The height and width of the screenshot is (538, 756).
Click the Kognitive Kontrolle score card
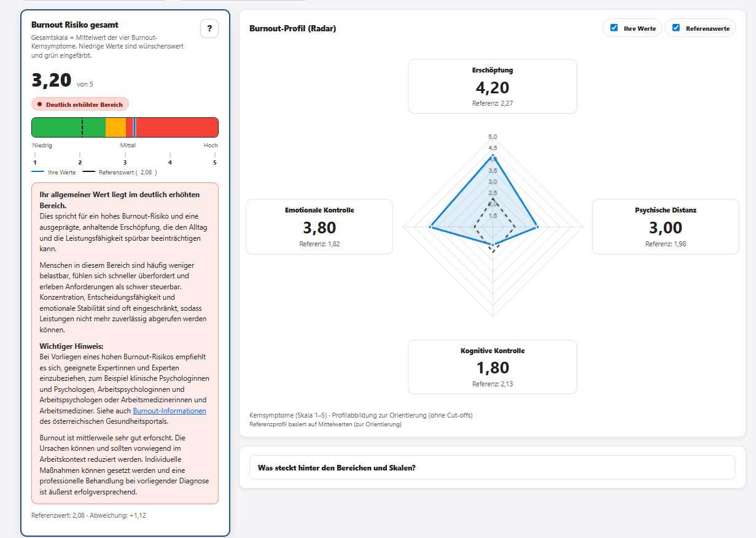[493, 367]
